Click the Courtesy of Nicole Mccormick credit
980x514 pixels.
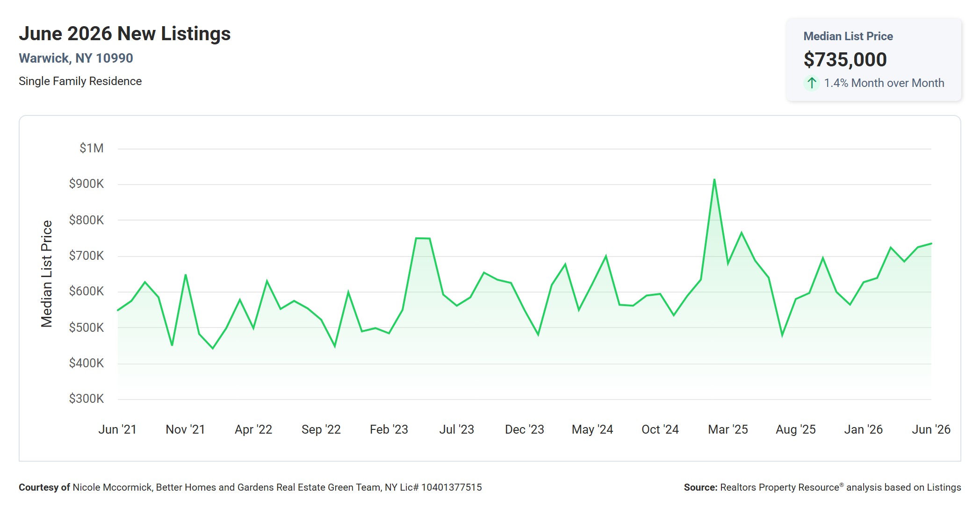pyautogui.click(x=250, y=487)
